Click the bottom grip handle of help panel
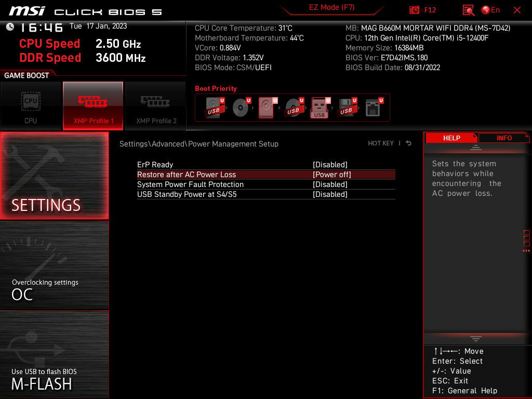 476,338
